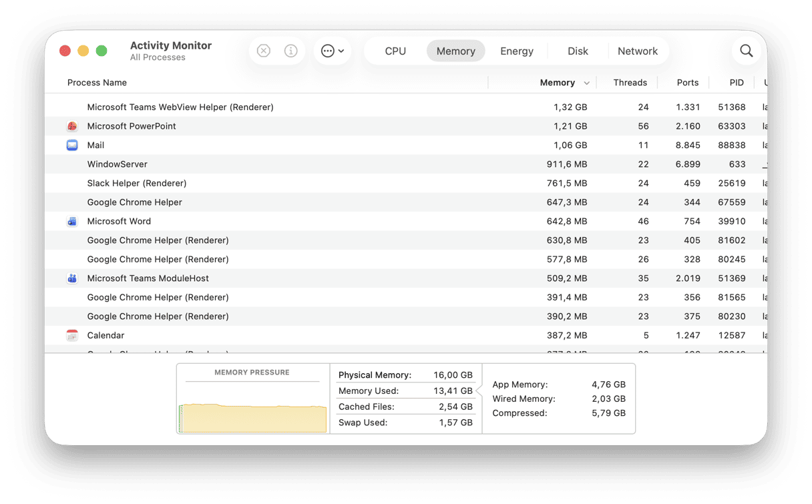Open the more options ellipsis menu

pos(333,51)
